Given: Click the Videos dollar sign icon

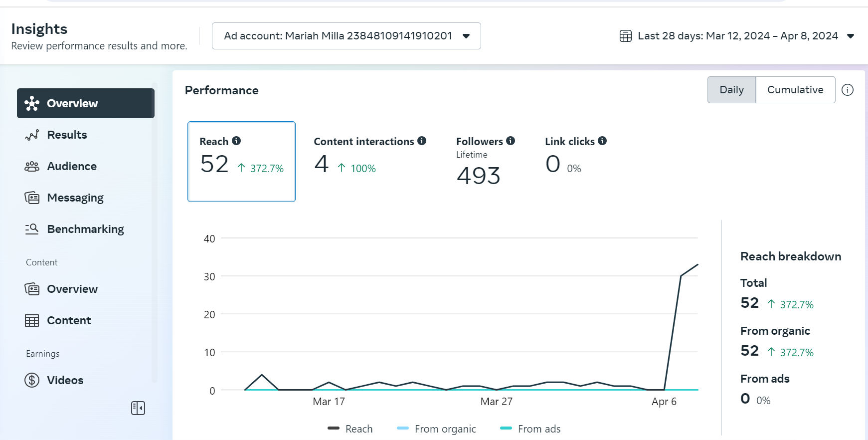Looking at the screenshot, I should pos(32,380).
